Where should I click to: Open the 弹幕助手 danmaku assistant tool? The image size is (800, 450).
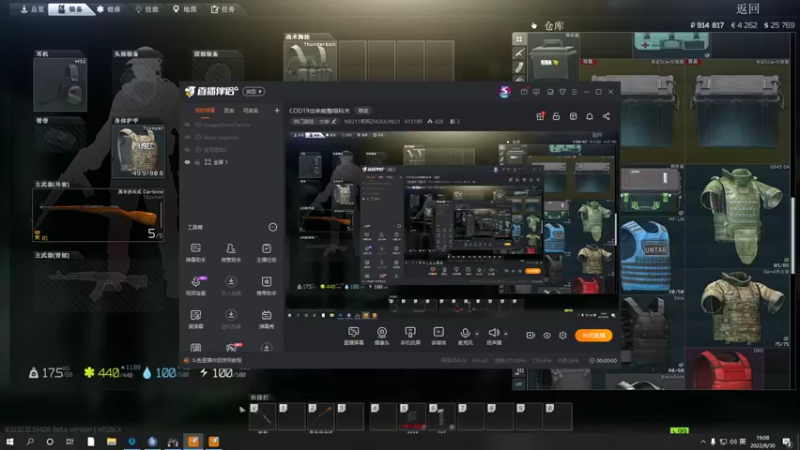coord(195,253)
